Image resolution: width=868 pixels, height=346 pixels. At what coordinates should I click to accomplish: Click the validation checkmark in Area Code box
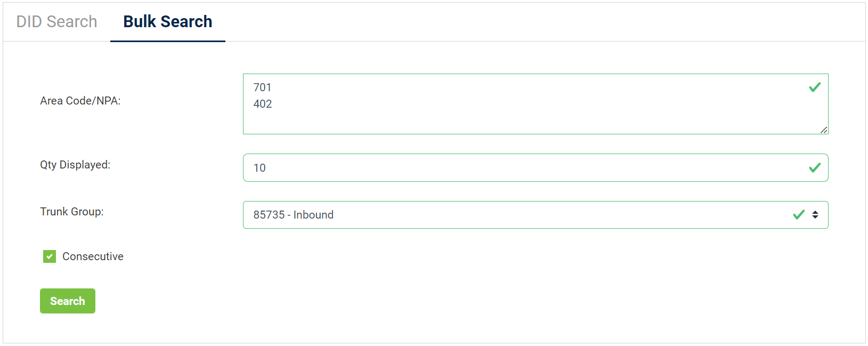pos(814,87)
